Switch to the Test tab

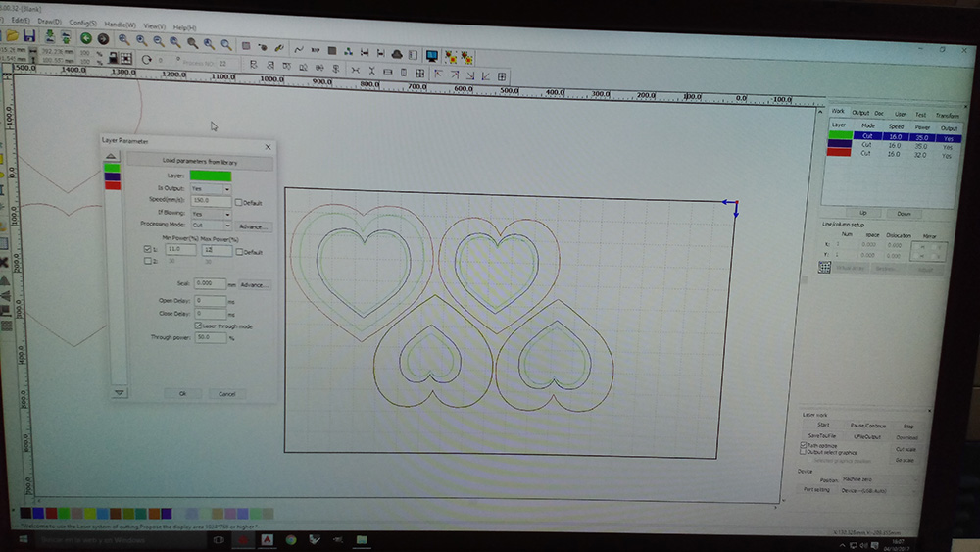(920, 115)
